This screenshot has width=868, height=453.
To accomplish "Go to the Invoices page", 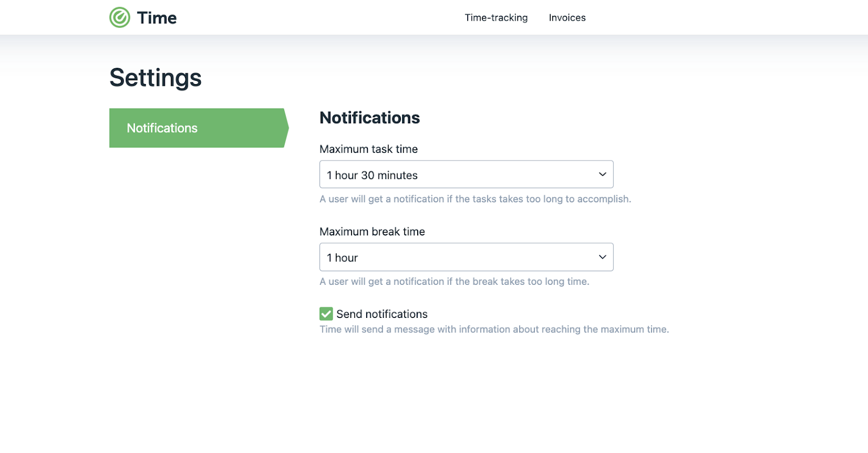I will [x=567, y=17].
